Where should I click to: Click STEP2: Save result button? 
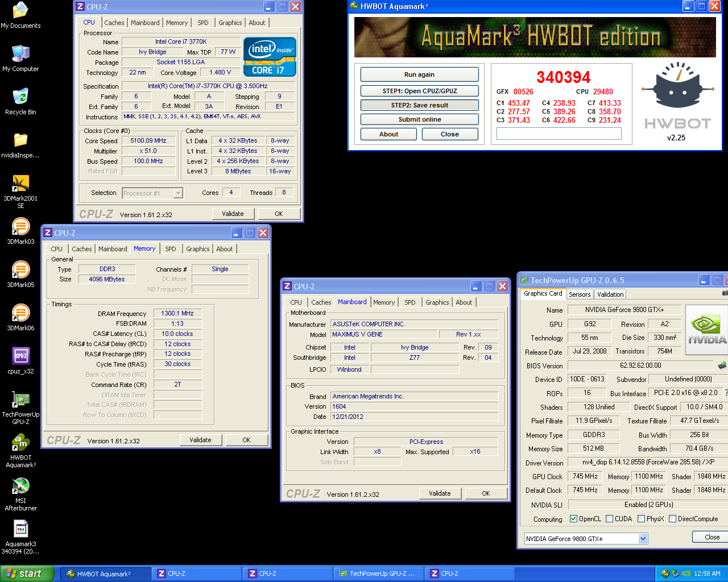point(419,105)
